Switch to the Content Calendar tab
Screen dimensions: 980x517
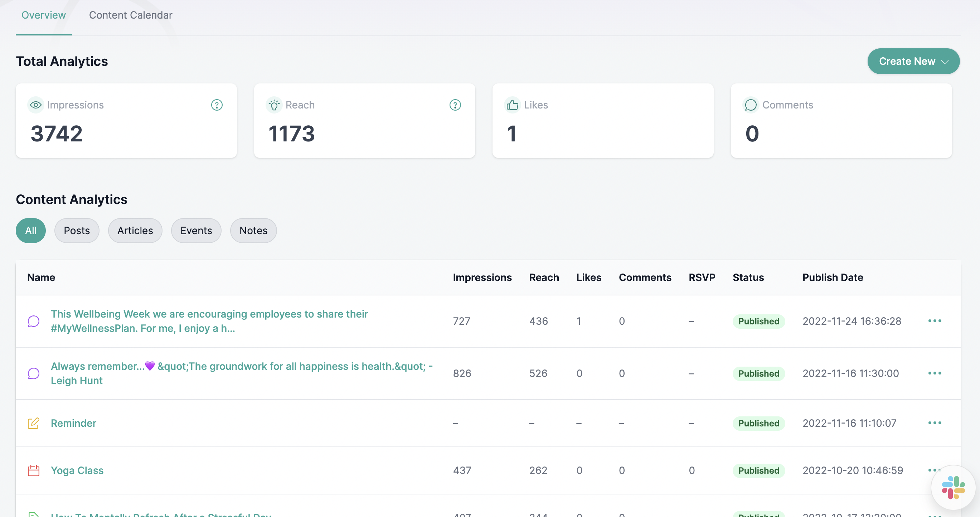(x=131, y=15)
